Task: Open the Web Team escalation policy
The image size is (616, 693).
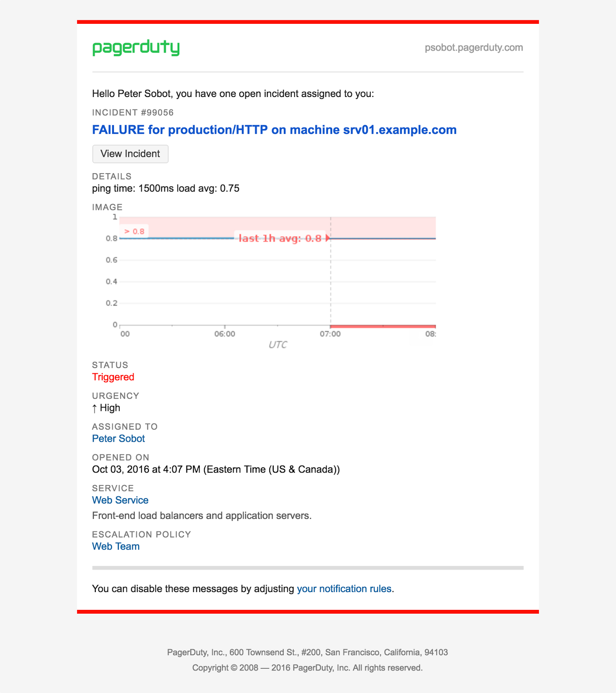Action: (115, 546)
